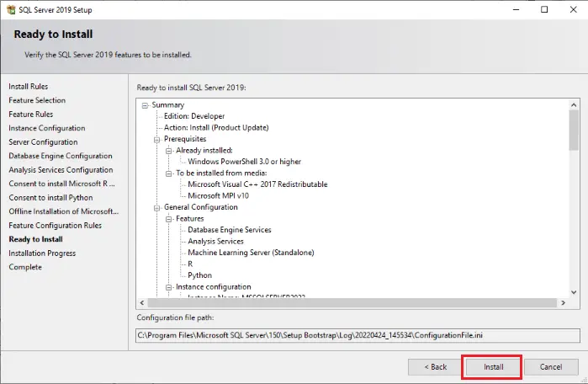Select the Feature Selection step
Viewport: 588px width, 384px height.
click(x=37, y=100)
